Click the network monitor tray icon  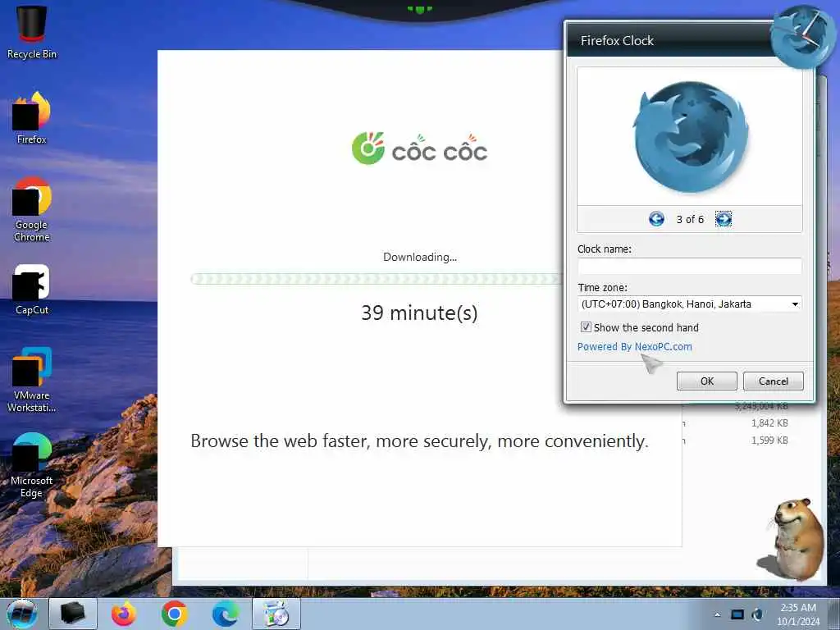[x=737, y=614]
